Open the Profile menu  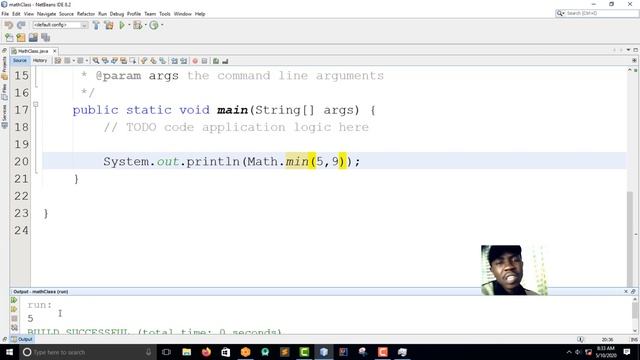coord(134,14)
